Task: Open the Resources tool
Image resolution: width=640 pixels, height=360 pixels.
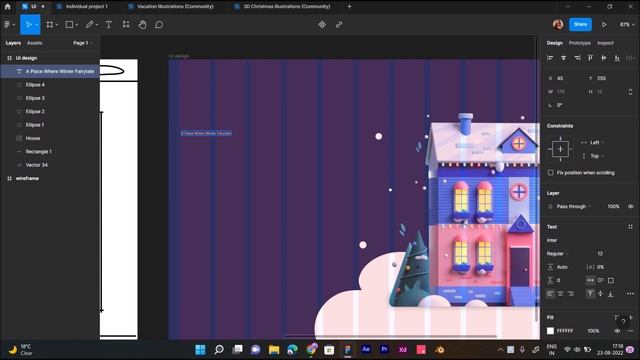Action: (126, 25)
